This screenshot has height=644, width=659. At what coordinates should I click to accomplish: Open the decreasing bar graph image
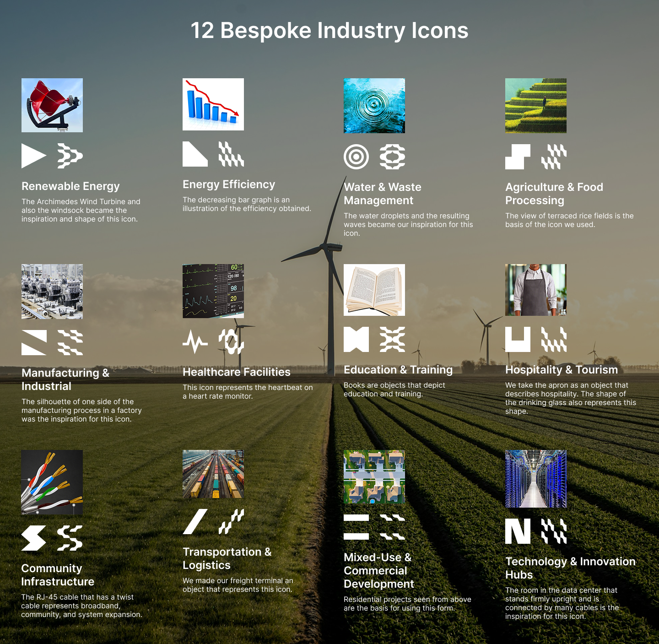click(213, 104)
